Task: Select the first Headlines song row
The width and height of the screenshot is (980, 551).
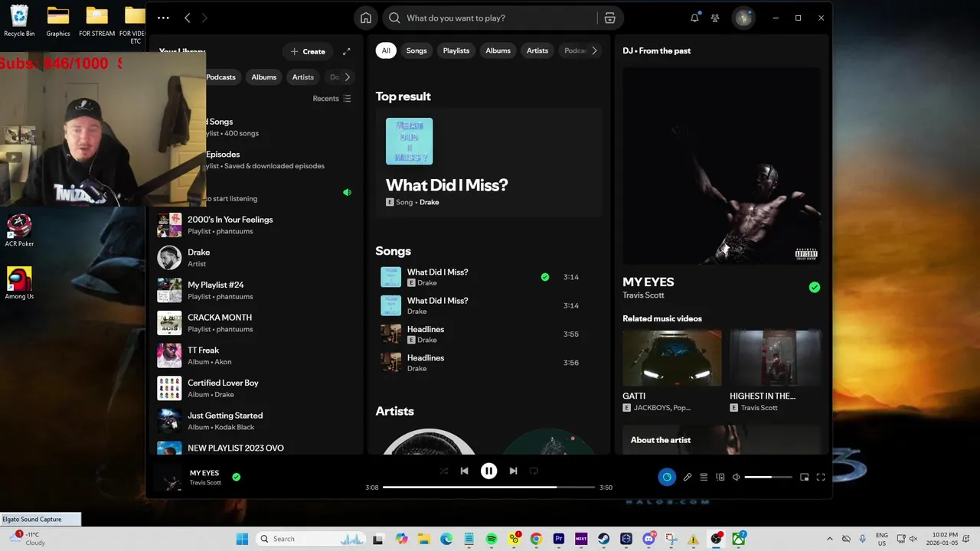Action: (x=488, y=334)
